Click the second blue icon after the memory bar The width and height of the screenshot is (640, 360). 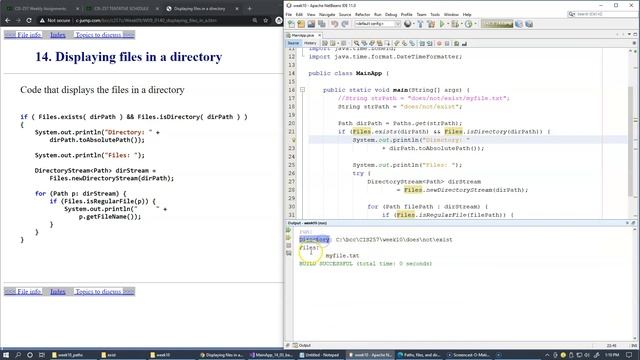[529, 24]
